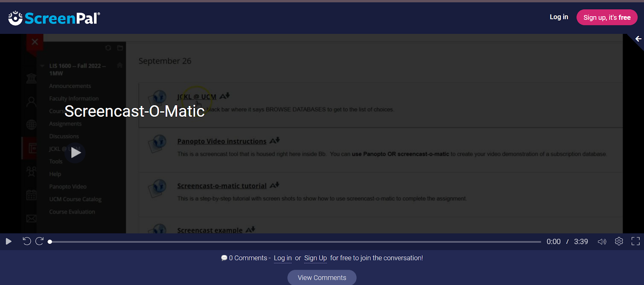Click the red X icon in the video
The height and width of the screenshot is (285, 644).
(35, 42)
